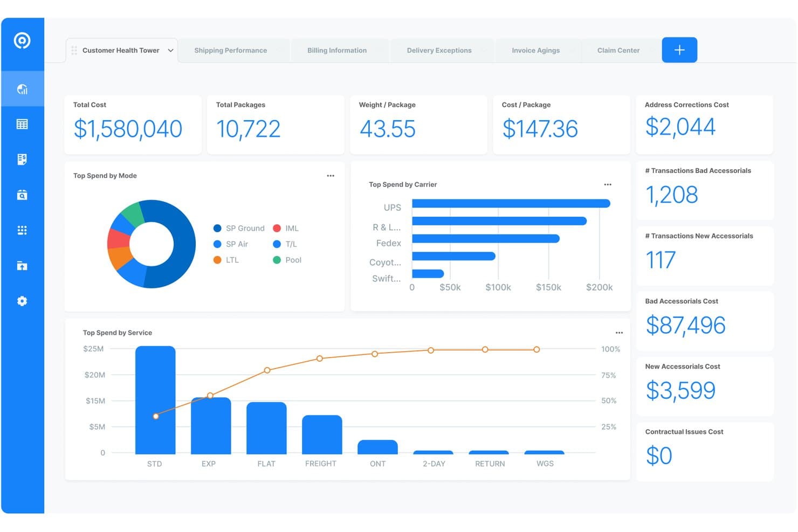Click the Contractual Issues Cost value $0
The image size is (798, 532).
click(x=659, y=455)
